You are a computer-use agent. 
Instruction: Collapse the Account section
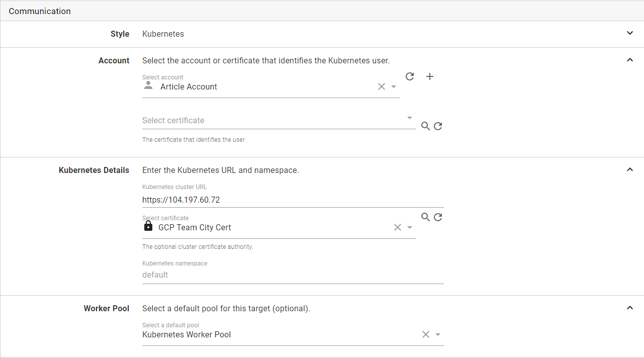[x=630, y=60]
